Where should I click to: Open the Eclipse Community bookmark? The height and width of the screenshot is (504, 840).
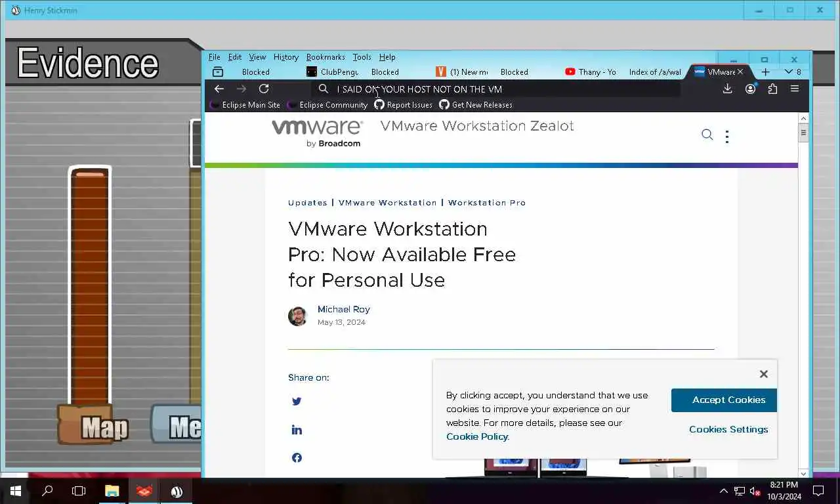pos(327,105)
